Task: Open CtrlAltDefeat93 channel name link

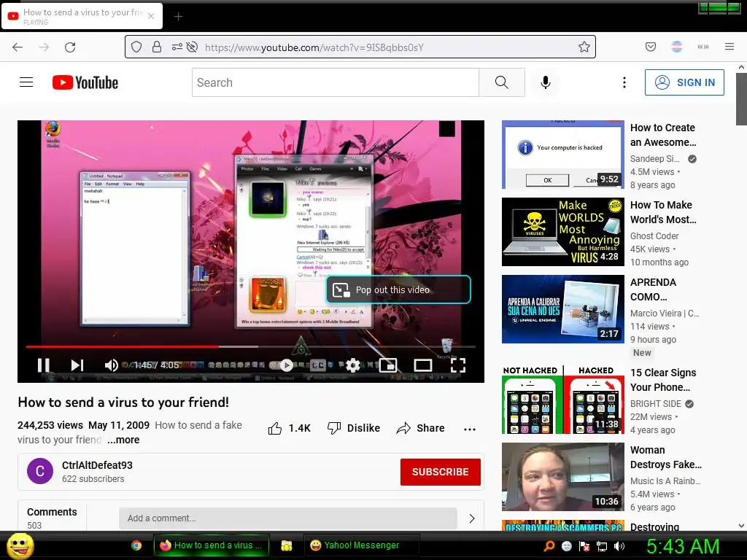Action: [x=97, y=465]
